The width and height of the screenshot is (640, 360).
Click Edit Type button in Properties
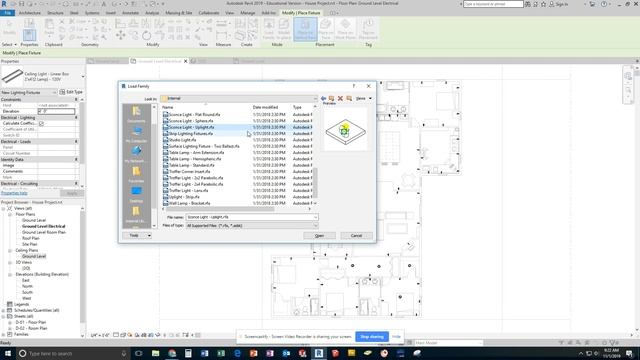(71, 92)
